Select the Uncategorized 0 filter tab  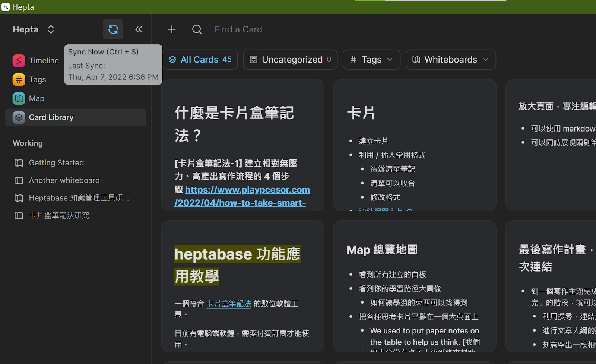click(x=290, y=60)
